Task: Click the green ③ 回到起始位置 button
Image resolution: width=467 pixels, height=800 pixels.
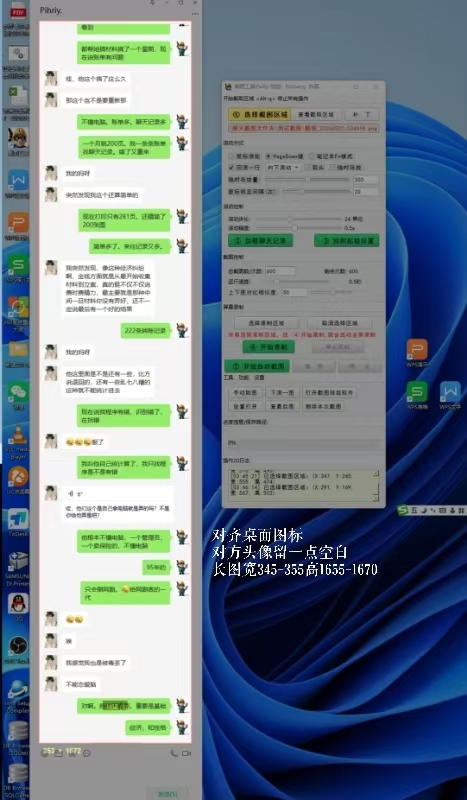Action: 347,240
